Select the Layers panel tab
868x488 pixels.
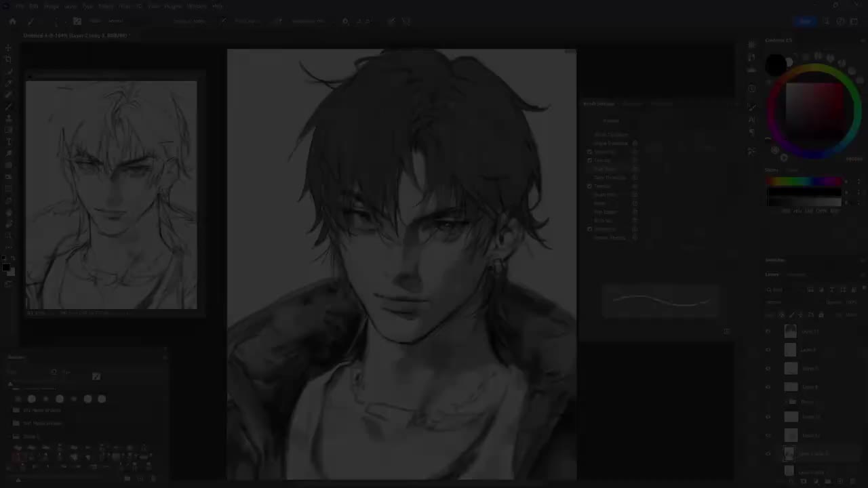pos(772,274)
